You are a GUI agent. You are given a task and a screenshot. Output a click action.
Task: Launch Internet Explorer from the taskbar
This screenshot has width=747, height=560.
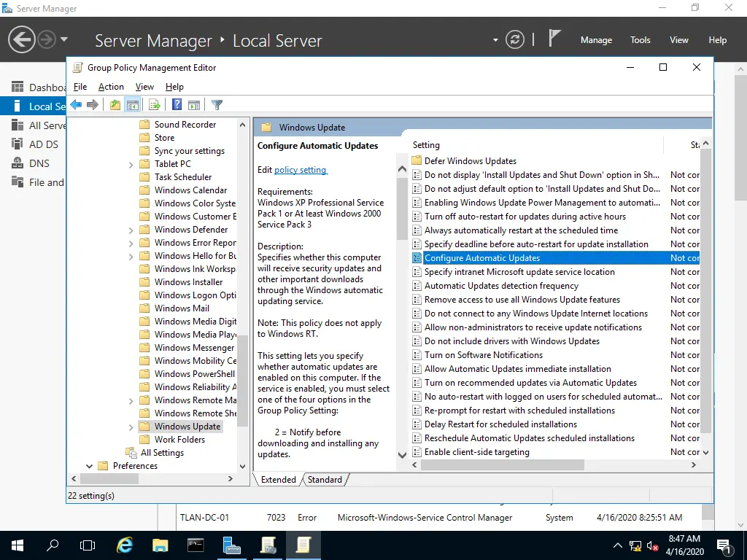124,545
